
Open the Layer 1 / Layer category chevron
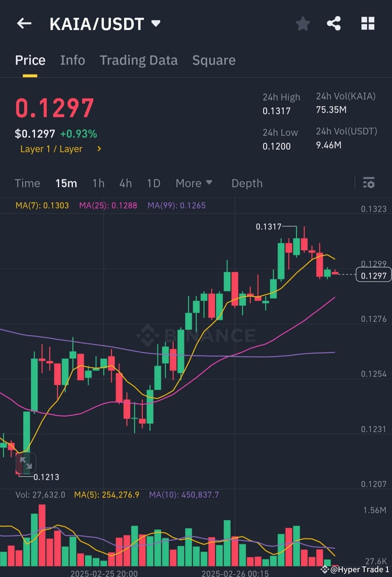(x=99, y=149)
